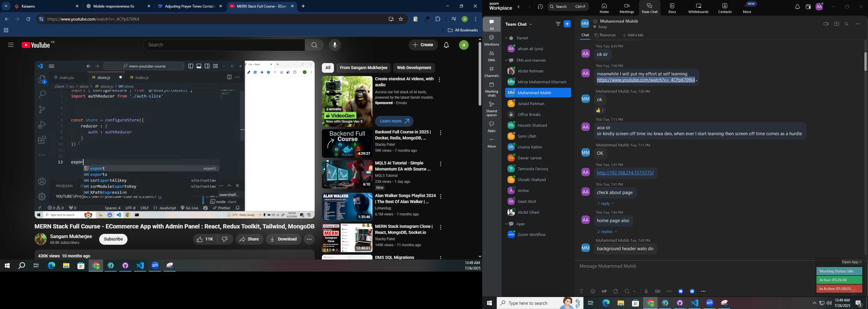Share screen icon in Zoom chat header
This screenshot has height=309, width=868.
pyautogui.click(x=837, y=24)
